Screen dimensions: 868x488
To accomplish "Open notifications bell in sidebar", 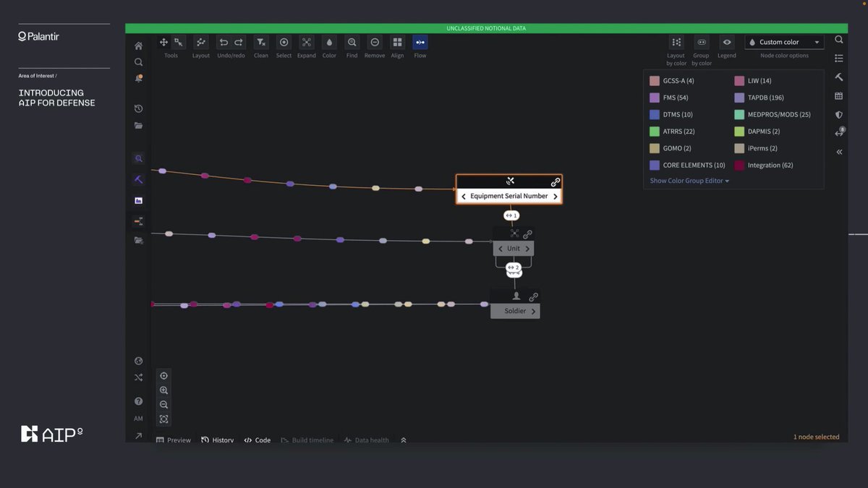I will point(138,78).
